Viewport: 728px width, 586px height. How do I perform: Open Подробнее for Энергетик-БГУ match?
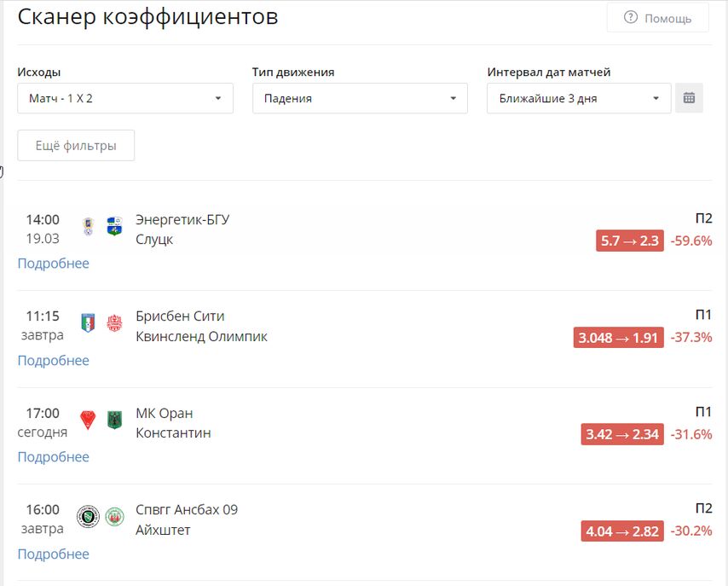[54, 264]
